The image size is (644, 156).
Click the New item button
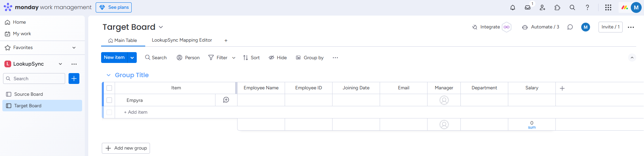[114, 58]
